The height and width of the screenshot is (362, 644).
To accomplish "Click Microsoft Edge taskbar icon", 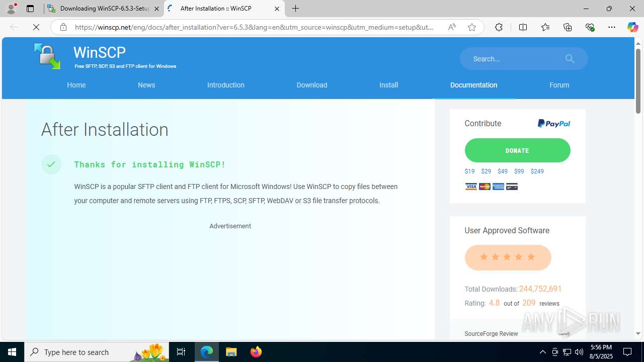I will point(207,352).
